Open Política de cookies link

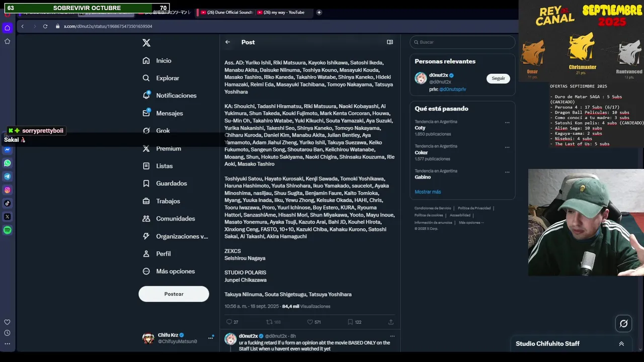pos(429,215)
